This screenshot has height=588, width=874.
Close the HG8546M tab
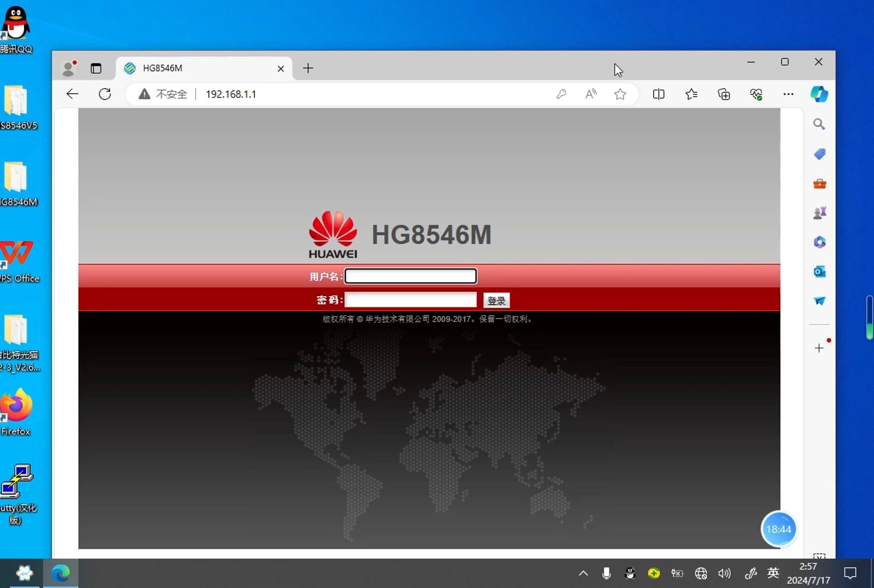tap(280, 69)
